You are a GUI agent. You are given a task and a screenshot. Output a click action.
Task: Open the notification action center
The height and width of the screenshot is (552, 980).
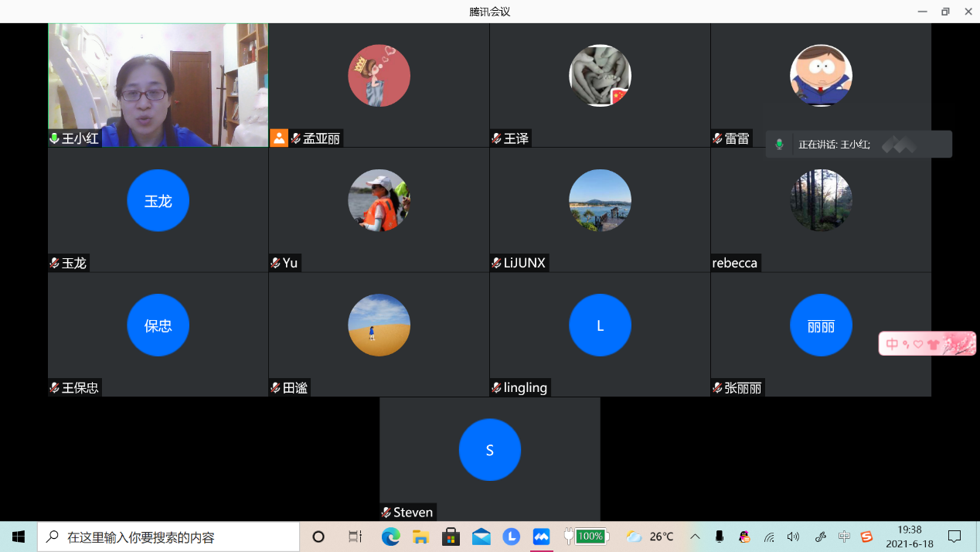tap(954, 537)
